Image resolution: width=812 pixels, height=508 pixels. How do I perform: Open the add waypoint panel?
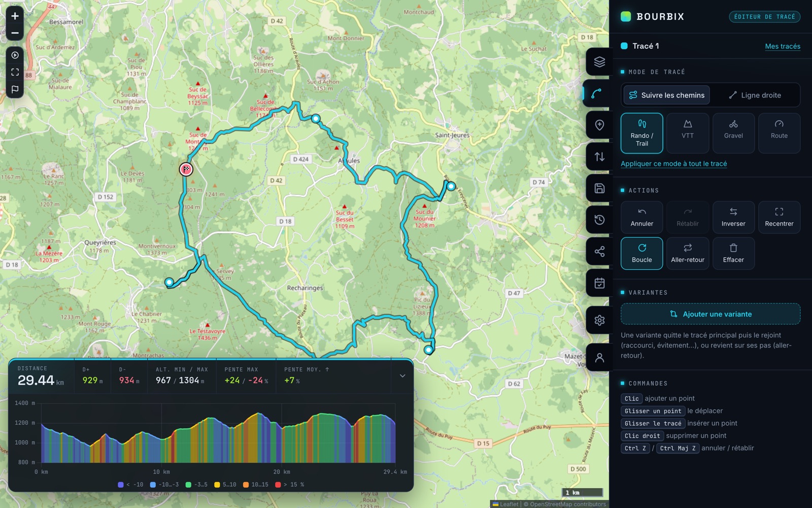(599, 125)
